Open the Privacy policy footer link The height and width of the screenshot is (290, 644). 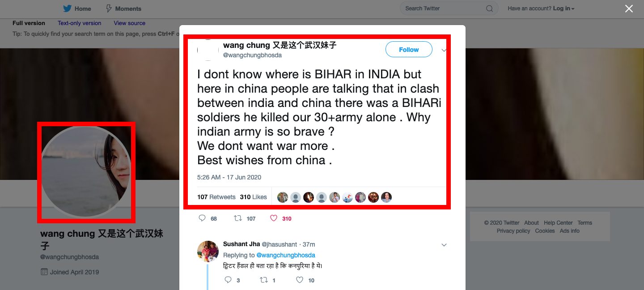513,231
